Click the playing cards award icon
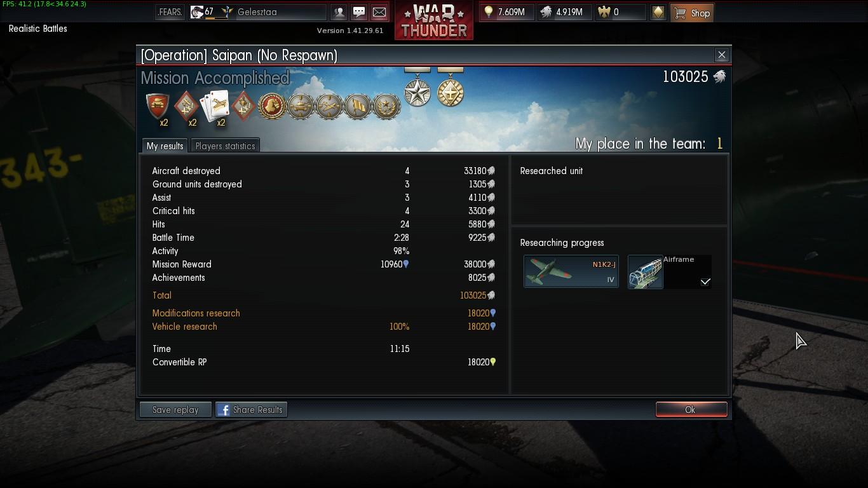 (x=215, y=105)
